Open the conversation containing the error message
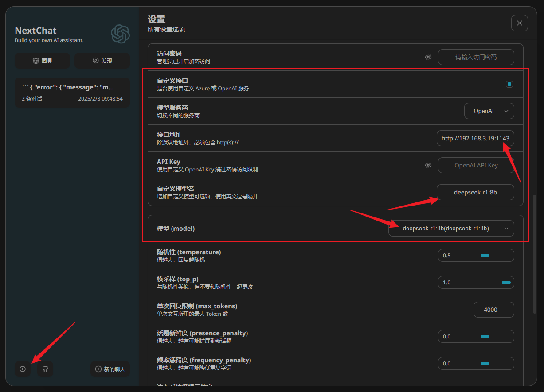The height and width of the screenshot is (392, 544). (x=72, y=93)
